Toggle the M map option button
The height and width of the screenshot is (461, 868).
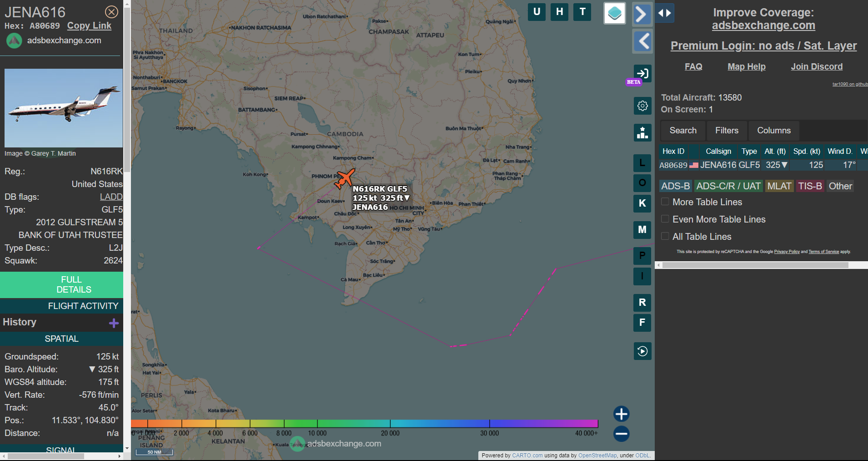642,230
